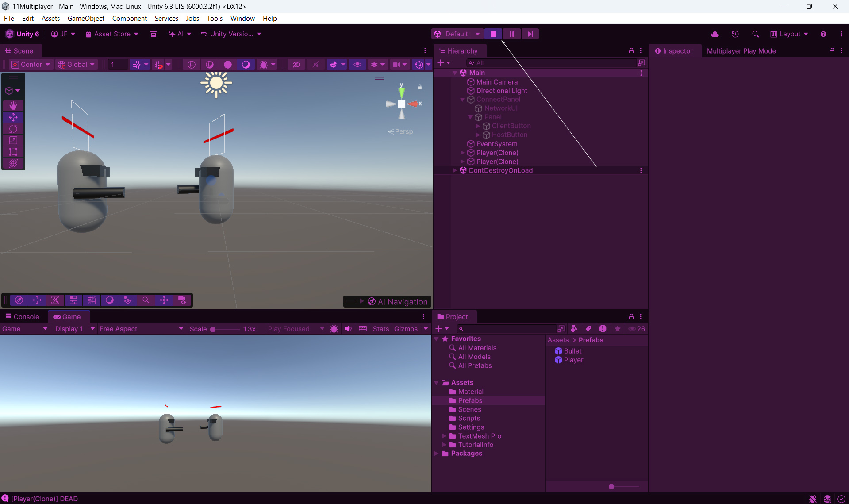Open Unity Cloud from the toolbar
Image resolution: width=849 pixels, height=504 pixels.
[x=715, y=34]
